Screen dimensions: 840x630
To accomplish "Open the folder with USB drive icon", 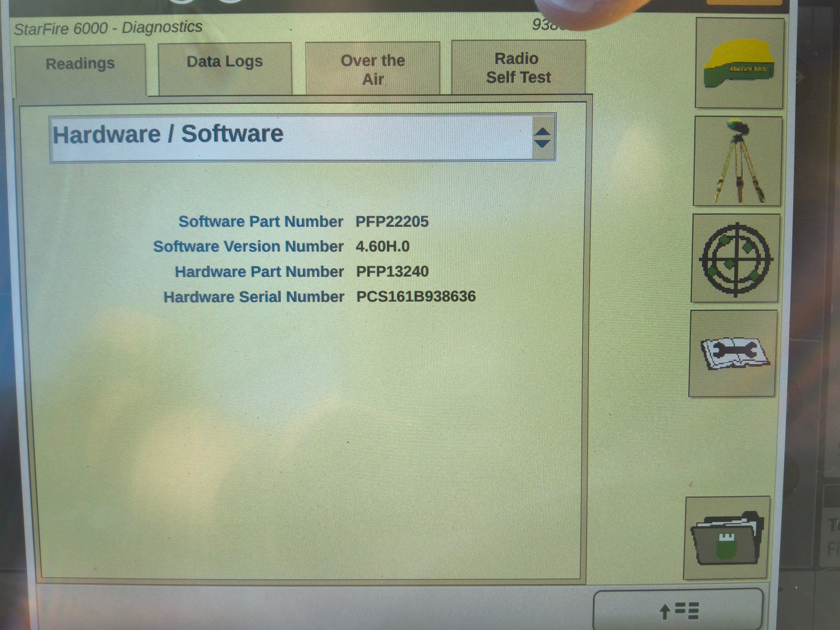I will coord(727,538).
